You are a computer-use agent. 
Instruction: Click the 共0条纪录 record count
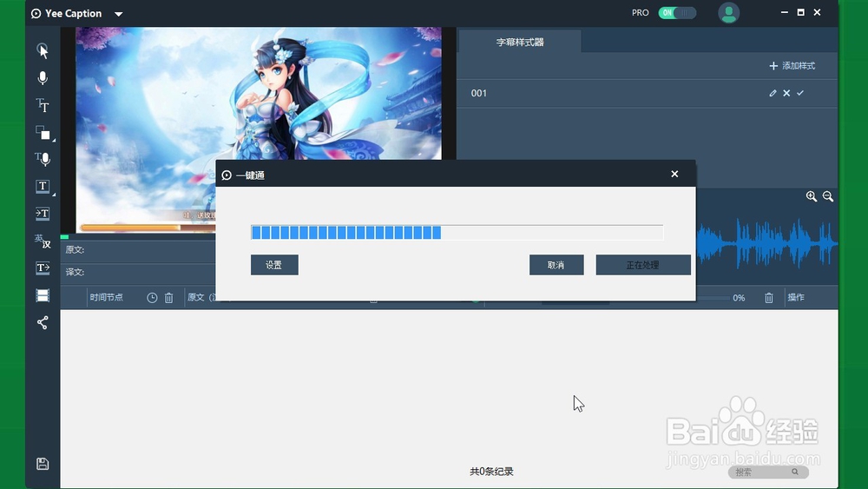click(x=491, y=472)
